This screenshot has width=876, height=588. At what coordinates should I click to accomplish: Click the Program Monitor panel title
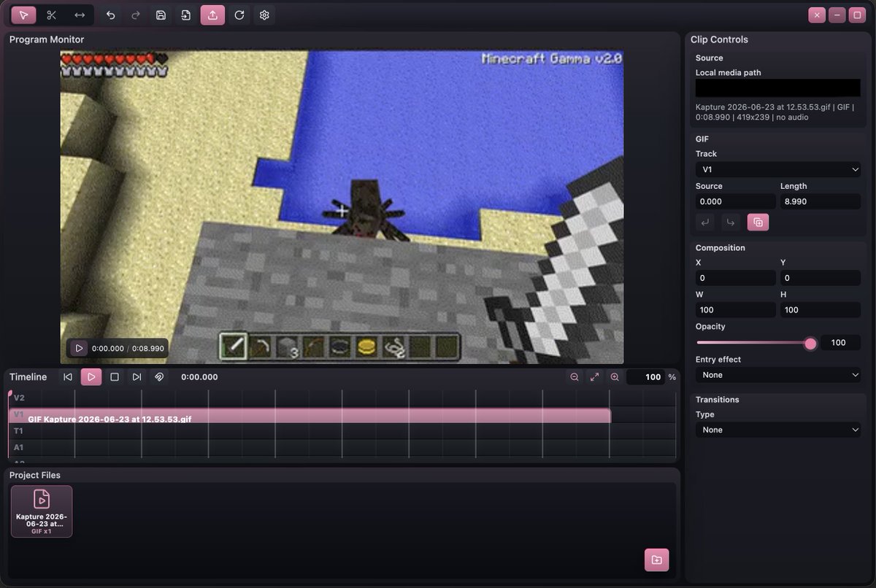coord(47,39)
